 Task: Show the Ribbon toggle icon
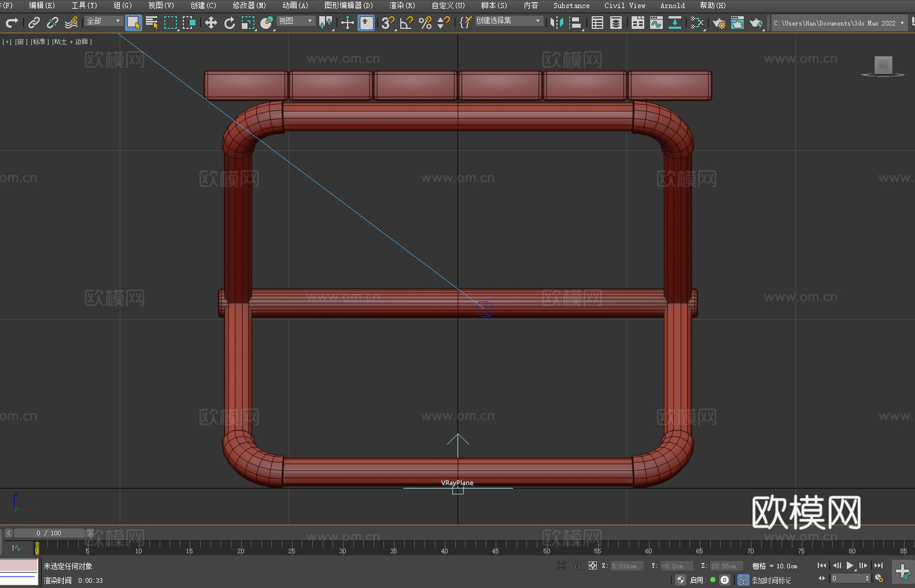point(638,23)
